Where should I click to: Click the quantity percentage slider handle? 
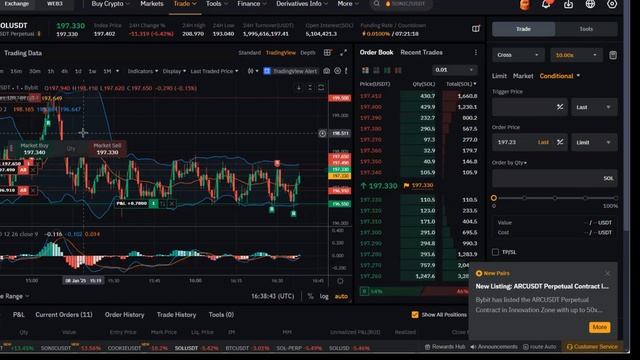coord(494,198)
